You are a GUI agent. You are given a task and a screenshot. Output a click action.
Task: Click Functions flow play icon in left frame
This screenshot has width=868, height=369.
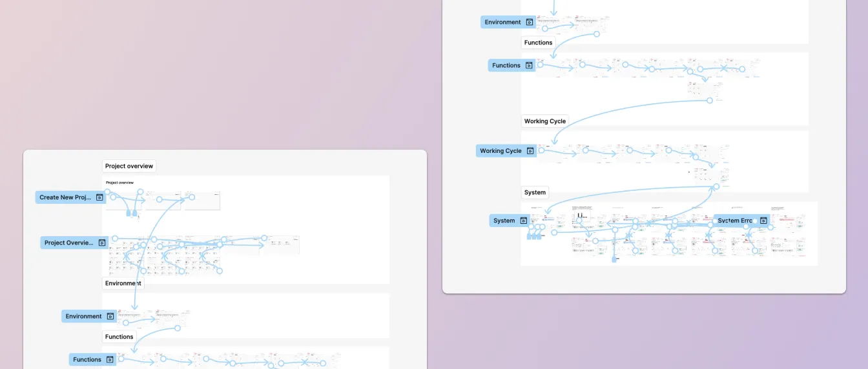[x=110, y=360]
